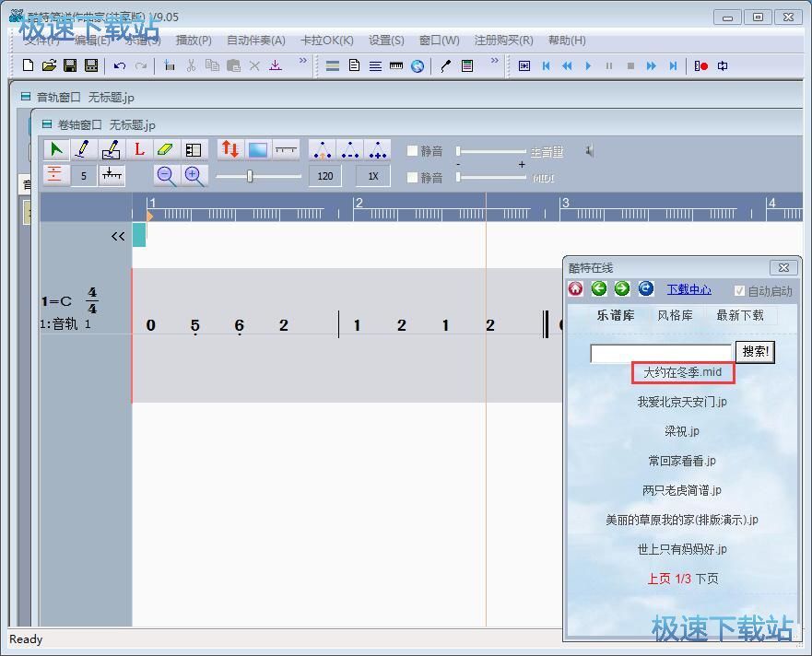This screenshot has height=656, width=812.
Task: Click the green arrow selection tool
Action: coord(56,149)
